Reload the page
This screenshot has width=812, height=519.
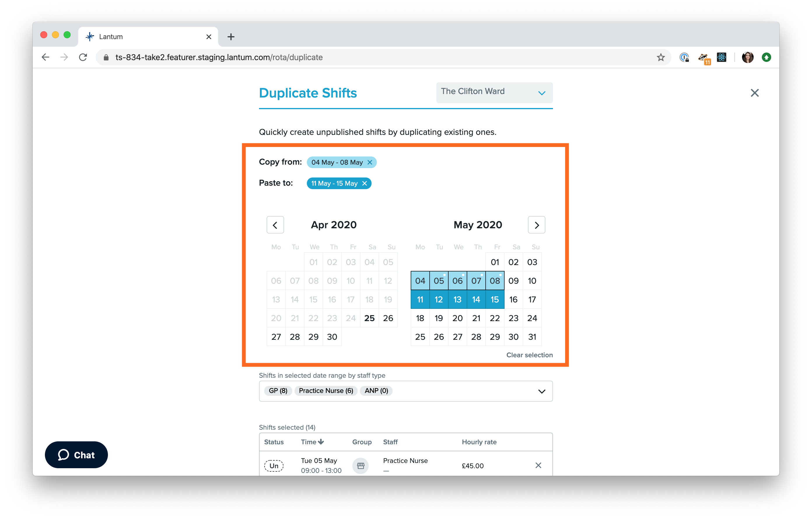pyautogui.click(x=83, y=58)
